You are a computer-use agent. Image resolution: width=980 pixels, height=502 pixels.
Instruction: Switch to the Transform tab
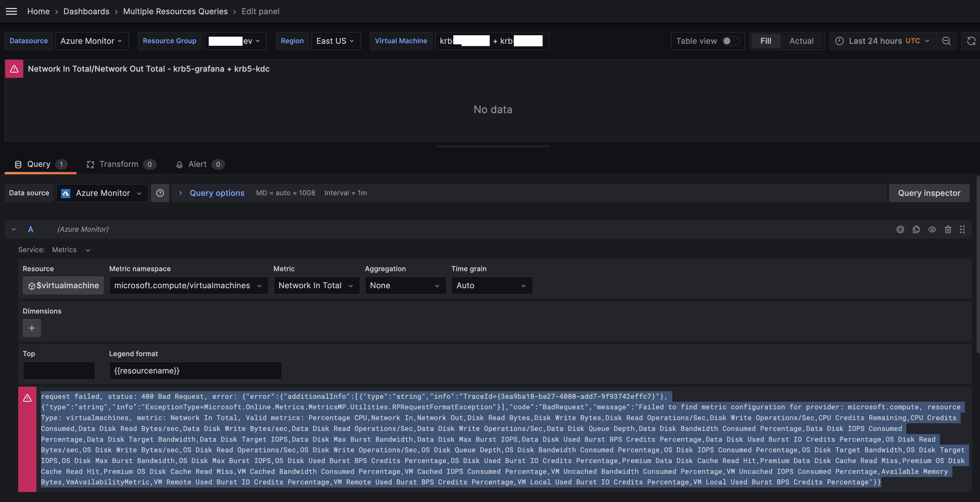pos(118,164)
